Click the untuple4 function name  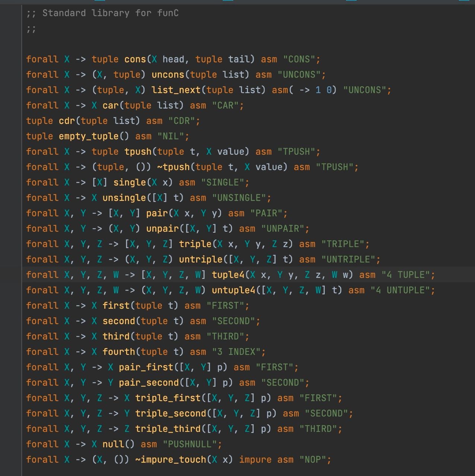pyautogui.click(x=234, y=291)
